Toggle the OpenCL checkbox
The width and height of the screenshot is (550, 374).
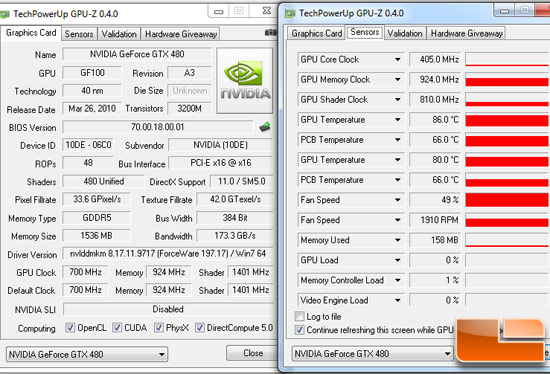70,328
